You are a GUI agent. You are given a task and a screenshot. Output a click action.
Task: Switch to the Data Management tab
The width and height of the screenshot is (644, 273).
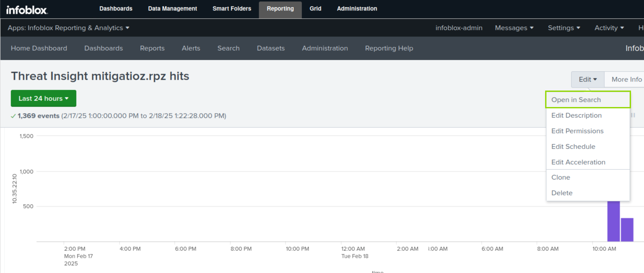(172, 9)
